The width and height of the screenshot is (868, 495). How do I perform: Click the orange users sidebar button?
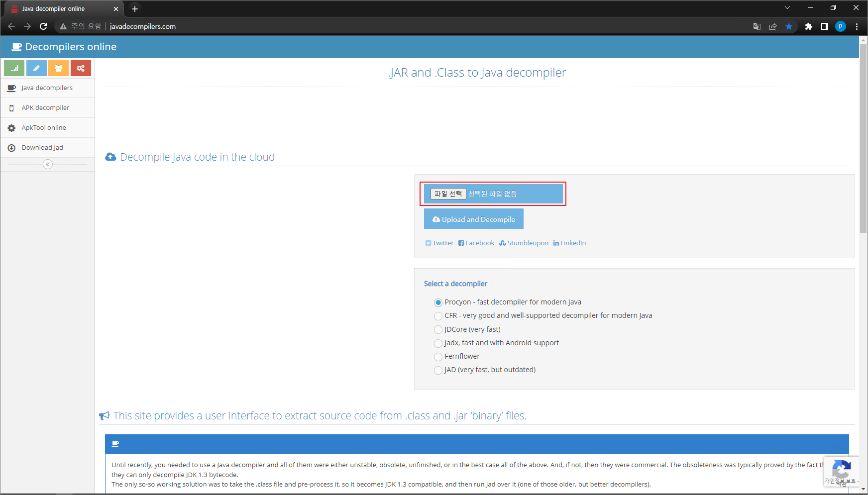pos(59,68)
